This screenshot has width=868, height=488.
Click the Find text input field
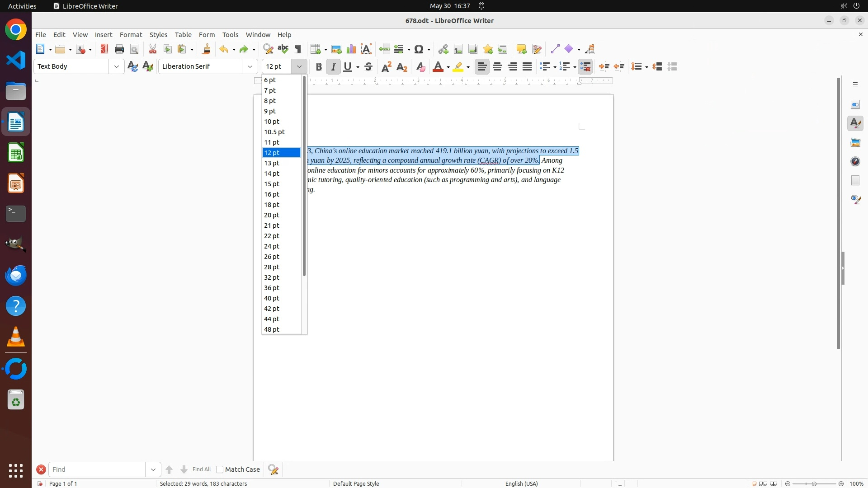pos(97,469)
